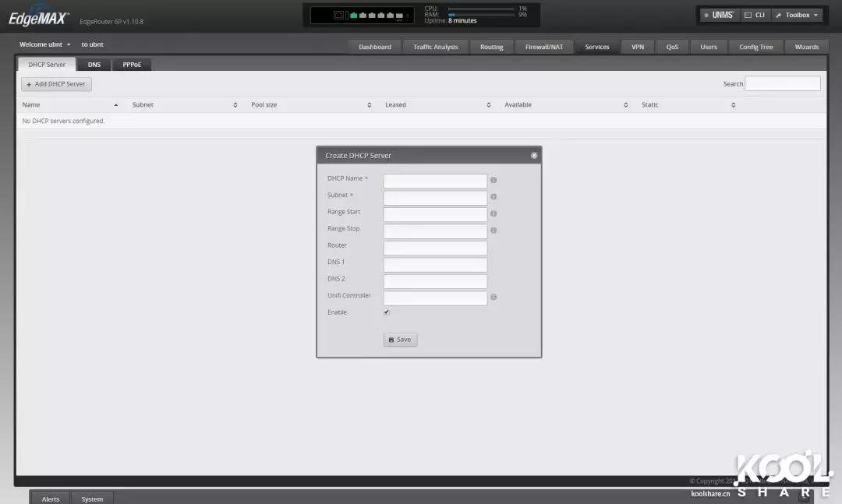
Task: Click the Search input field
Action: [783, 83]
